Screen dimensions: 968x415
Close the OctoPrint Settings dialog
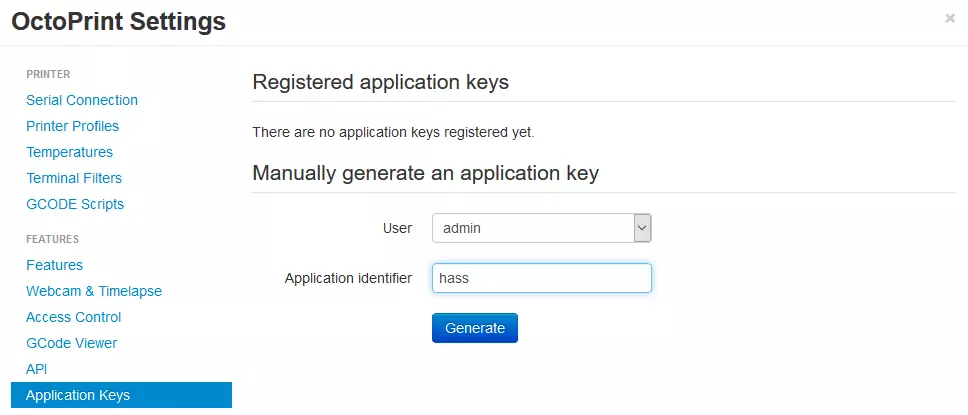949,18
